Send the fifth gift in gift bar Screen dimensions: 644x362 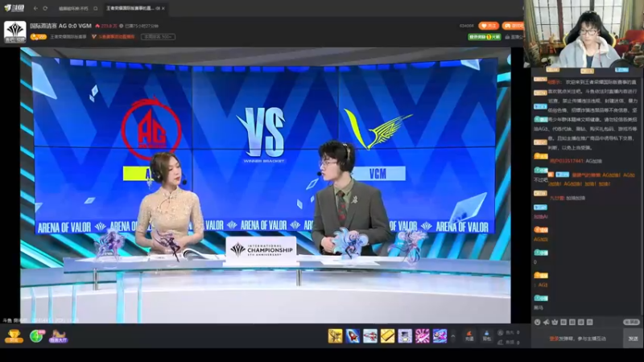coord(405,335)
